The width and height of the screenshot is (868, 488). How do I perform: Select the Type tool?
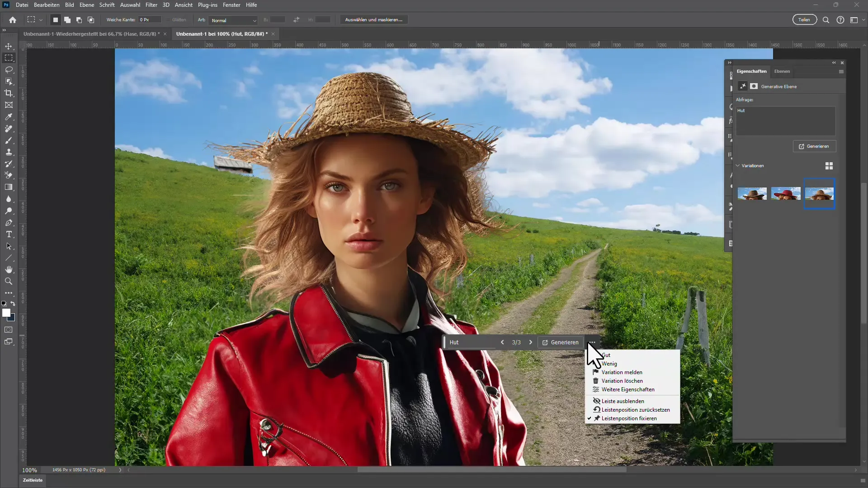click(x=9, y=235)
